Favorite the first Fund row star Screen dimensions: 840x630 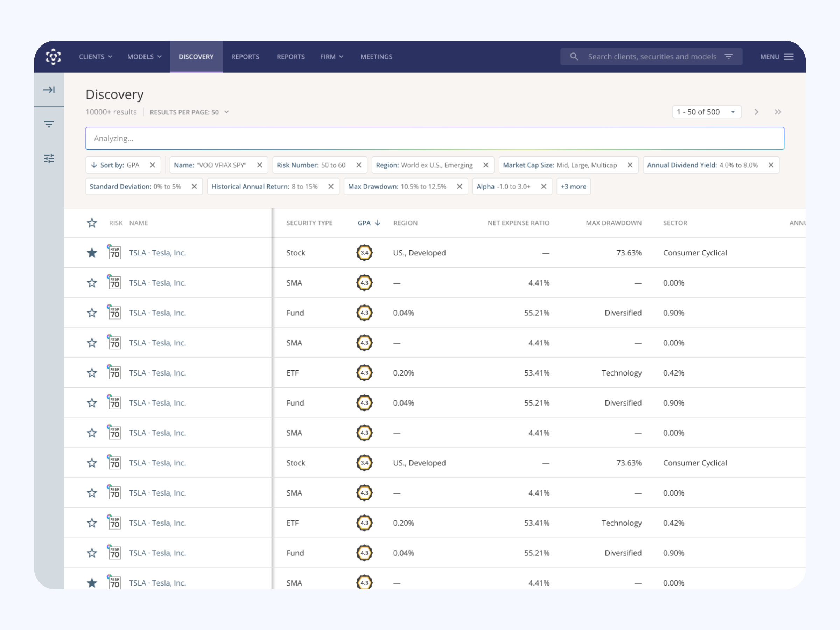click(92, 313)
